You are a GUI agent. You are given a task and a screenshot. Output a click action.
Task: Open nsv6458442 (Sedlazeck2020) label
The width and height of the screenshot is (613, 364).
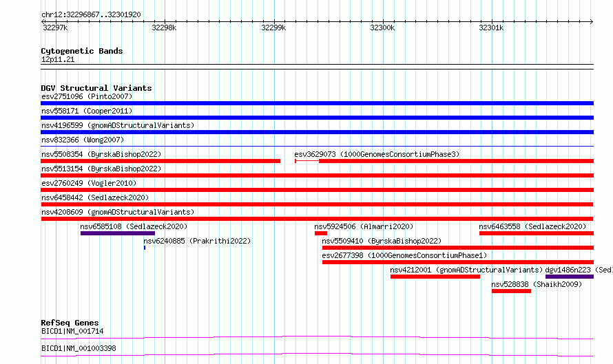click(x=95, y=197)
